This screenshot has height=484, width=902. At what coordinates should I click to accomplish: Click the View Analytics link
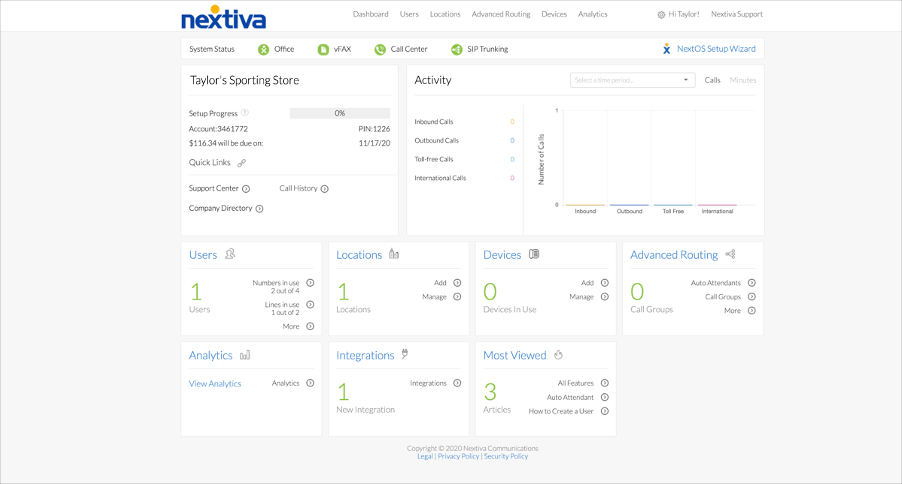[215, 384]
